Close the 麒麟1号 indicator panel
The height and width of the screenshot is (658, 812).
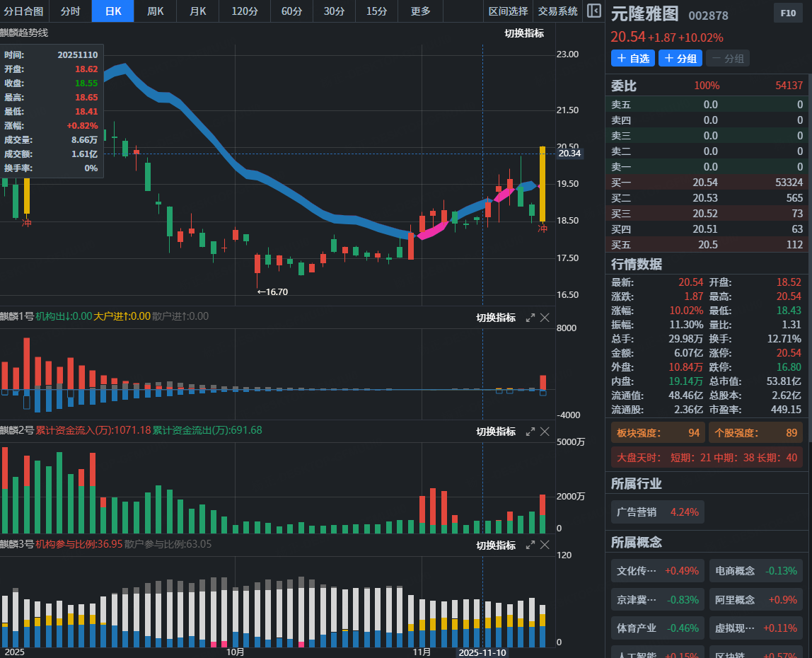click(x=545, y=318)
